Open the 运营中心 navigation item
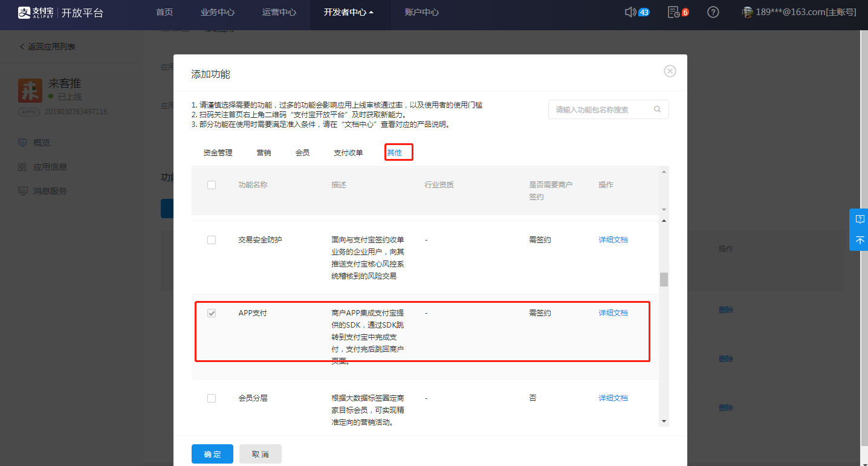The height and width of the screenshot is (466, 868). coord(279,12)
